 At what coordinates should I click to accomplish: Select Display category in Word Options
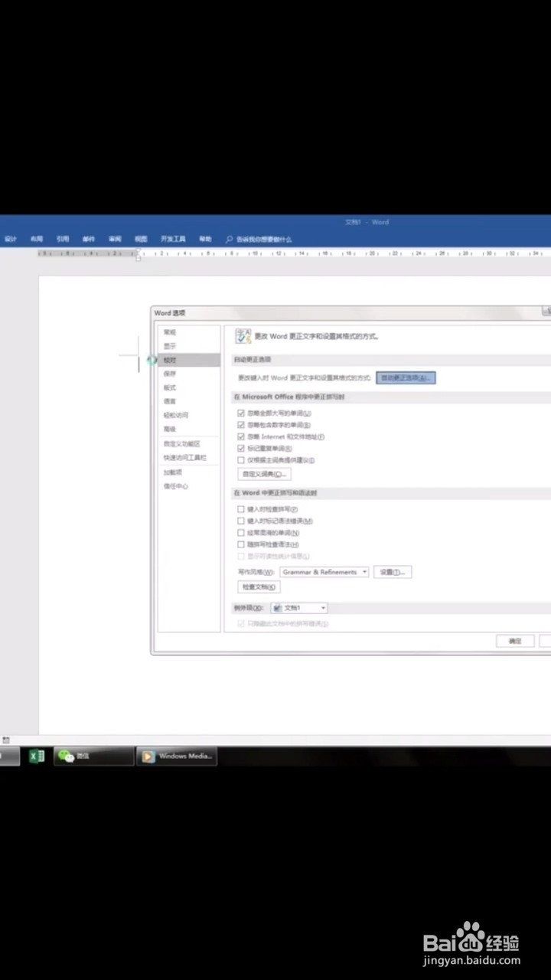[188, 346]
